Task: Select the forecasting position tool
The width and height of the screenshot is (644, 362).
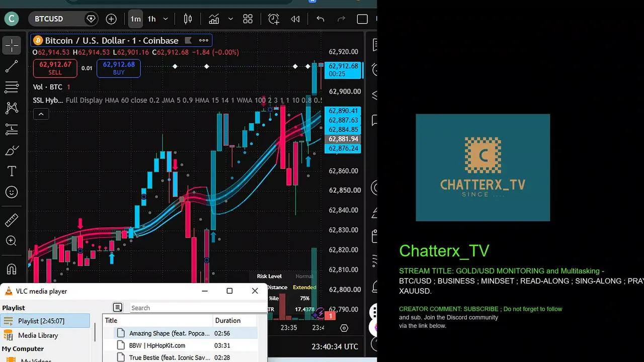Action: pyautogui.click(x=12, y=129)
